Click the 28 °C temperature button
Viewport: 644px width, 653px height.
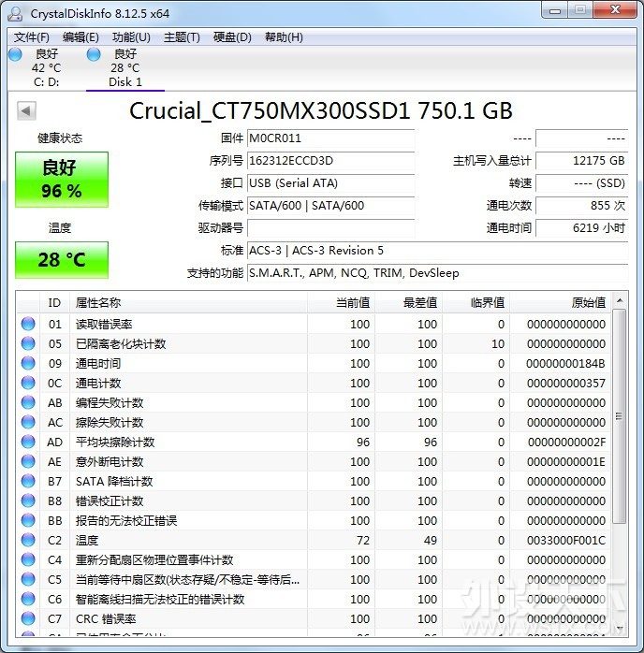62,260
